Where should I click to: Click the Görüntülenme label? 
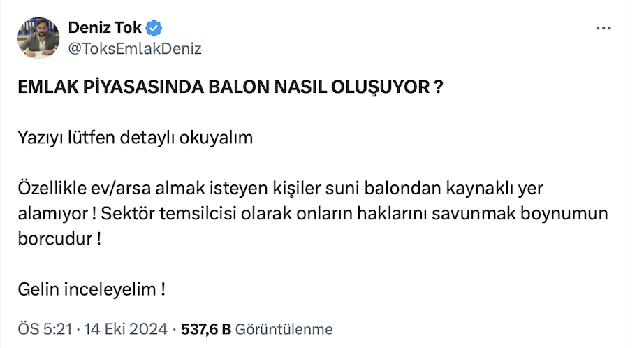pos(284,328)
